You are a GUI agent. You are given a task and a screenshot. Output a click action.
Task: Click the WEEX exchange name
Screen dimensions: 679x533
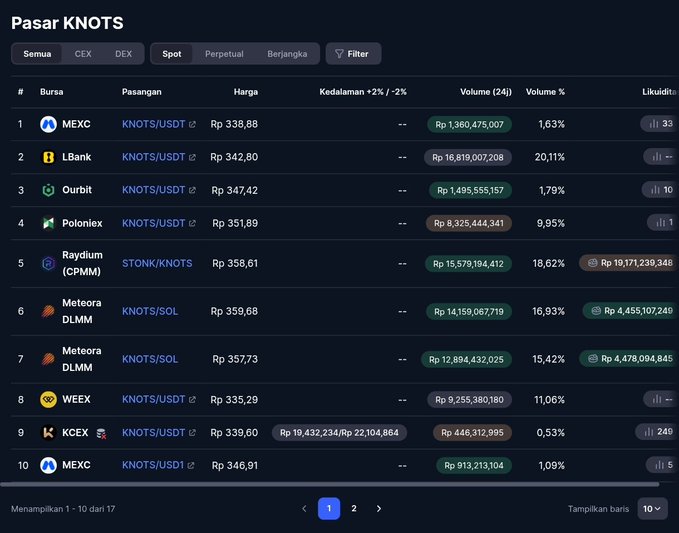pyautogui.click(x=76, y=399)
